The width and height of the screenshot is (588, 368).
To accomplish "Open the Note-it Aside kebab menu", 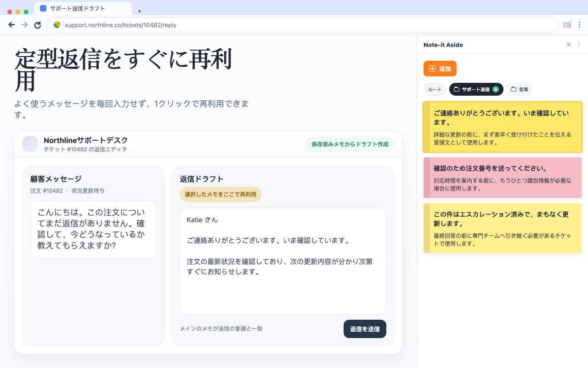I will pyautogui.click(x=578, y=45).
